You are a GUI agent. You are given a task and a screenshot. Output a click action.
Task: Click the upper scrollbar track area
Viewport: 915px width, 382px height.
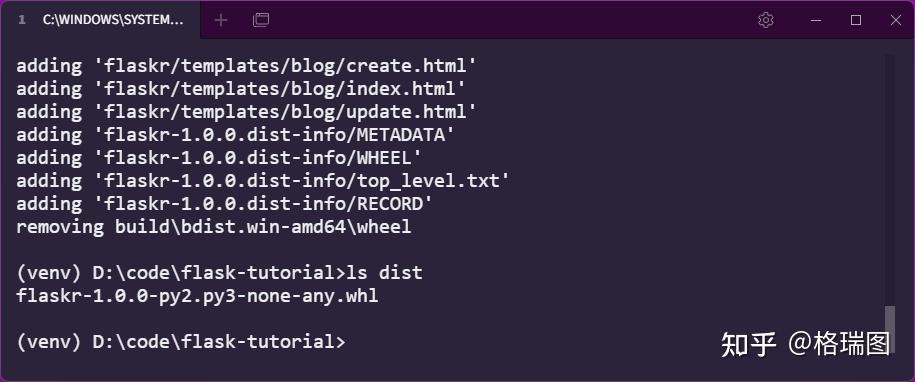890,181
